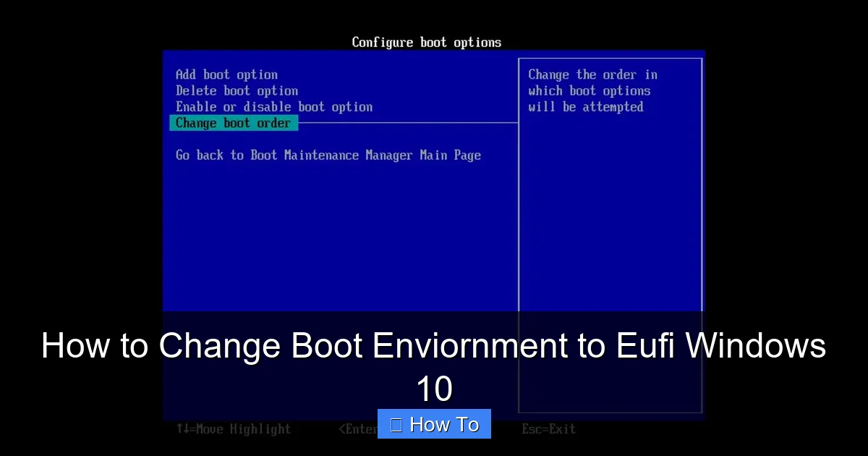Click the How To document icon
Screen dimensions: 868x456
pyautogui.click(x=396, y=423)
